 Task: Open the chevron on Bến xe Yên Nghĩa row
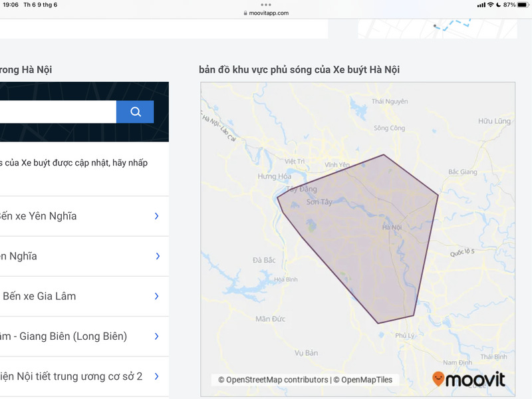point(157,216)
